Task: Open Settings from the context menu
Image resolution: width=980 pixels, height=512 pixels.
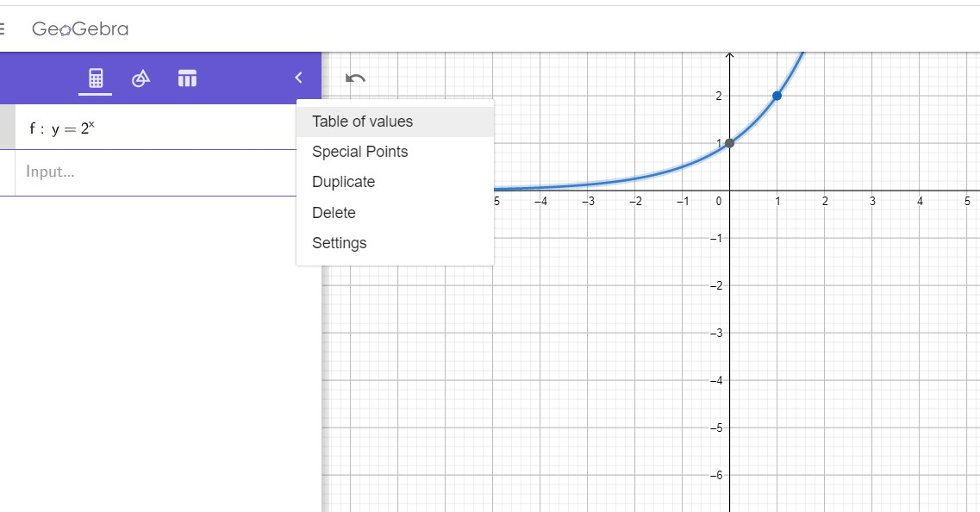Action: pyautogui.click(x=340, y=243)
